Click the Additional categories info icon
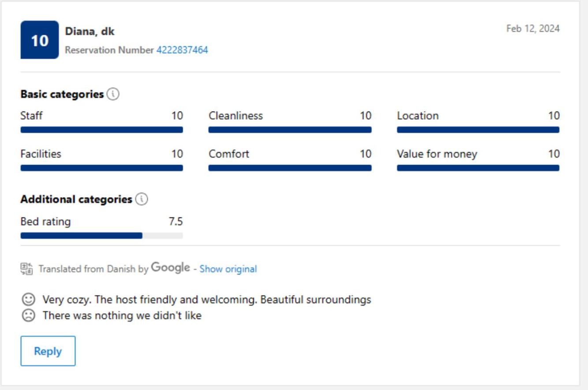 tap(142, 199)
